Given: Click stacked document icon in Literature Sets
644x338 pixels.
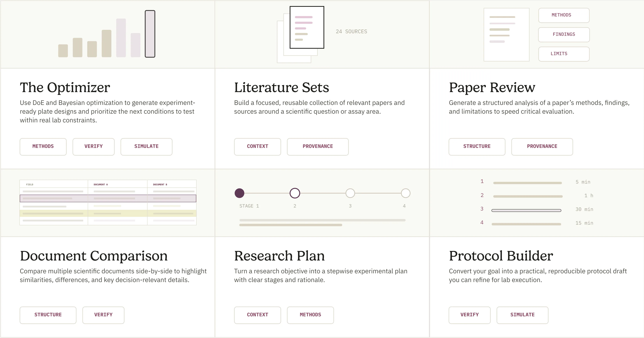Looking at the screenshot, I should tap(300, 34).
